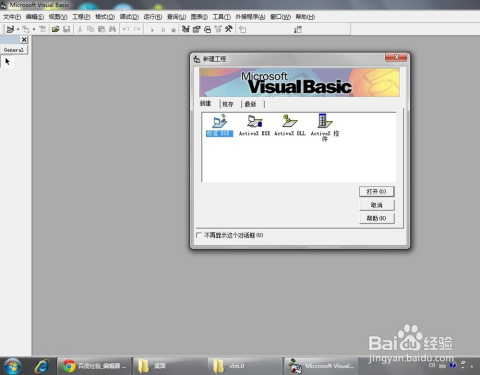Open the Object Browser toolbar icon
This screenshot has height=375, width=480.
click(x=218, y=29)
